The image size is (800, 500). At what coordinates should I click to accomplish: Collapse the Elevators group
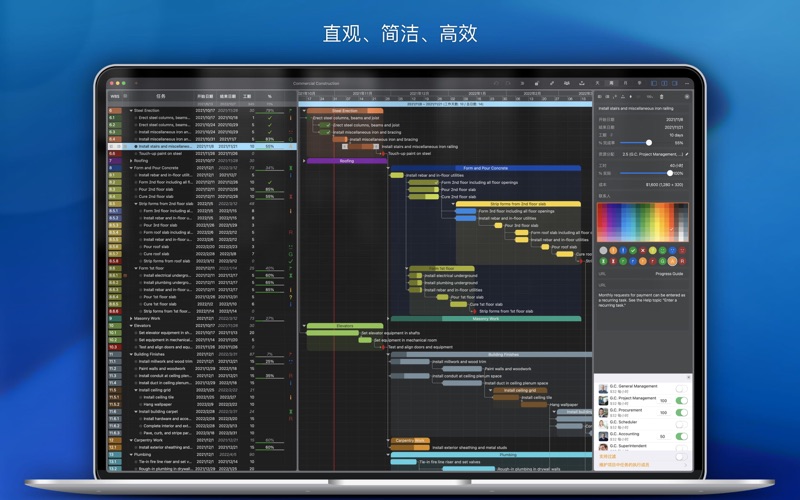tap(131, 326)
